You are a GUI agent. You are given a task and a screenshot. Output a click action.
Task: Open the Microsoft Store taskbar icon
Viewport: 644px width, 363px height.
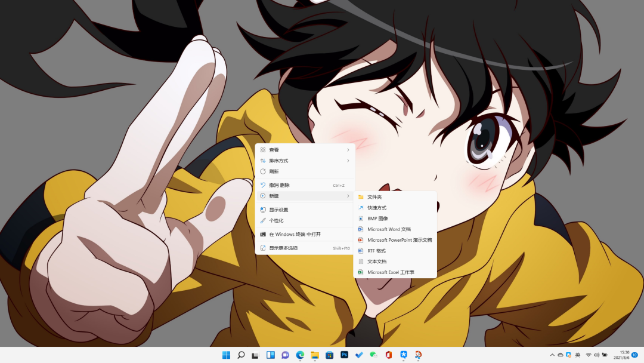[x=329, y=355]
